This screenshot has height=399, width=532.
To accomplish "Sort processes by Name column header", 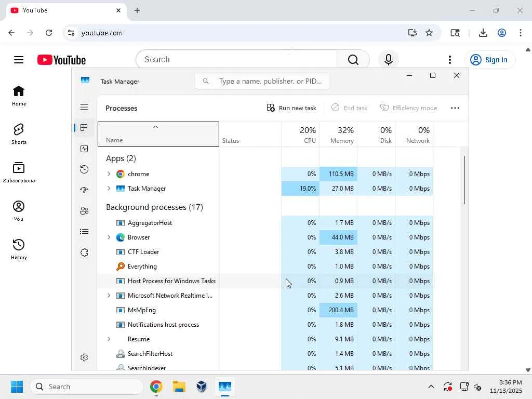I will pyautogui.click(x=158, y=134).
